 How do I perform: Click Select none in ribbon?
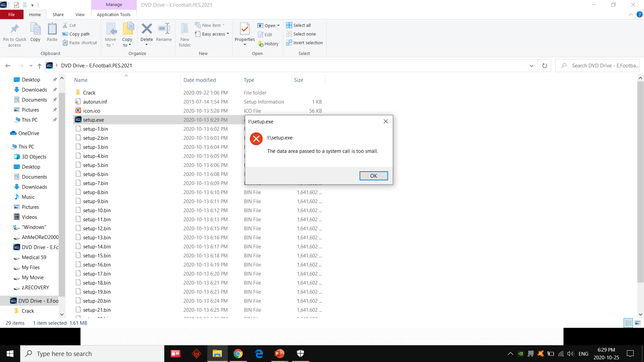[301, 34]
